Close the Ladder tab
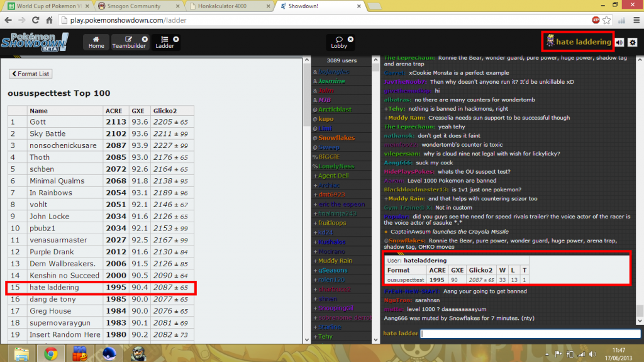 pyautogui.click(x=176, y=39)
